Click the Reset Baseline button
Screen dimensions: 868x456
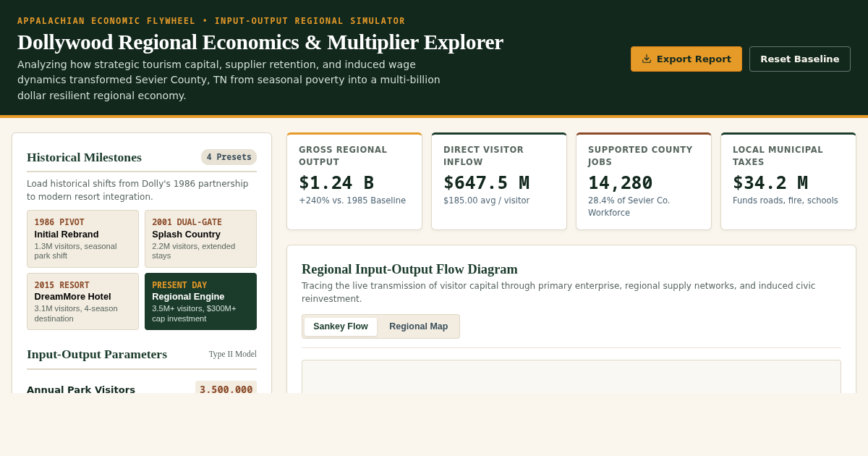coord(800,59)
